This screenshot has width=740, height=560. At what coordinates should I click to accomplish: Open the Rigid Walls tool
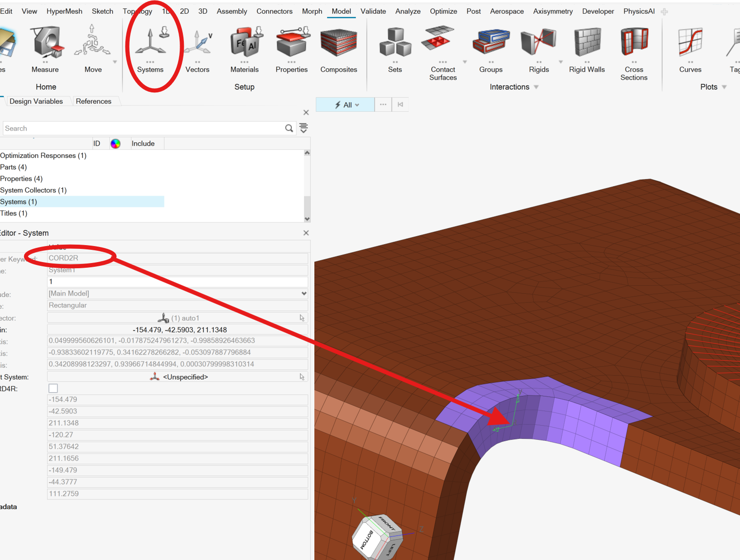[x=587, y=49]
